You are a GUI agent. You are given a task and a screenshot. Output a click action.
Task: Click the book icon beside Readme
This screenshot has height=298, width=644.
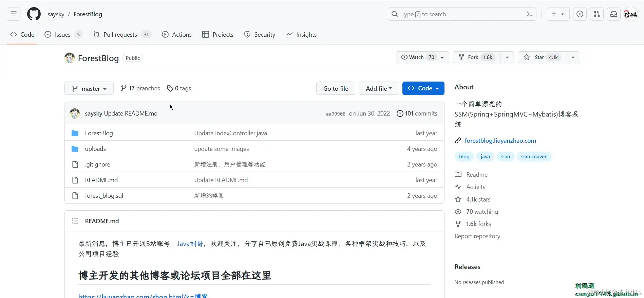coord(458,175)
